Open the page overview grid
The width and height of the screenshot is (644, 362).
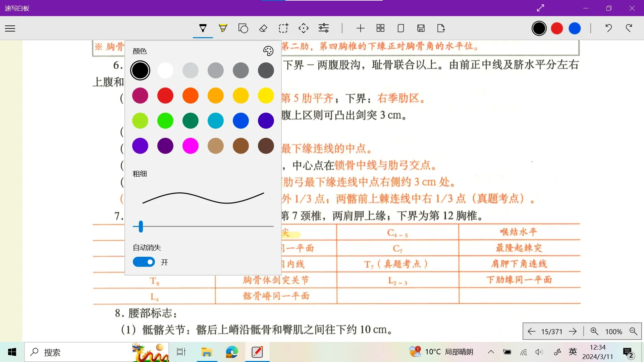click(x=380, y=28)
